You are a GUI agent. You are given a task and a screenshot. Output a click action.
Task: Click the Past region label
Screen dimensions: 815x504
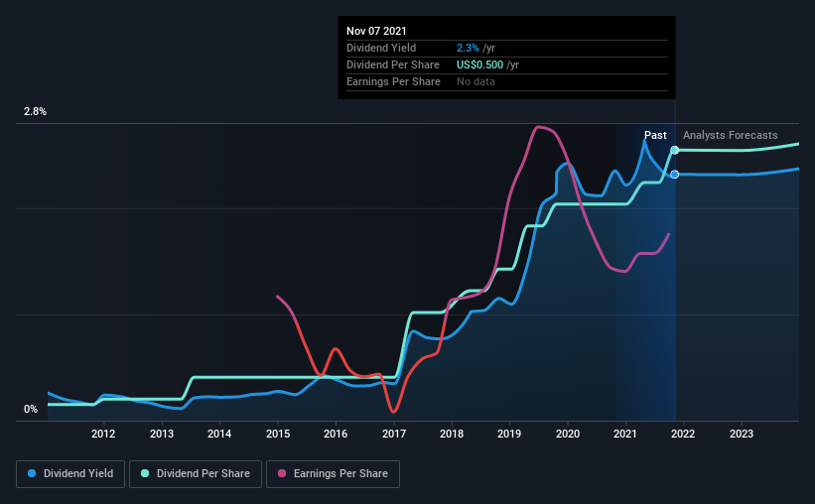coord(655,135)
